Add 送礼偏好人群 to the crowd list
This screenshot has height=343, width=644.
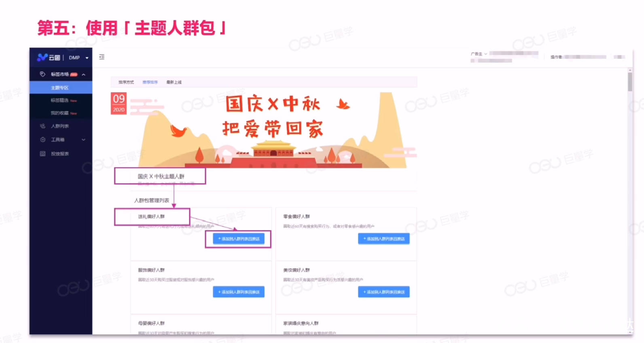[x=239, y=239]
